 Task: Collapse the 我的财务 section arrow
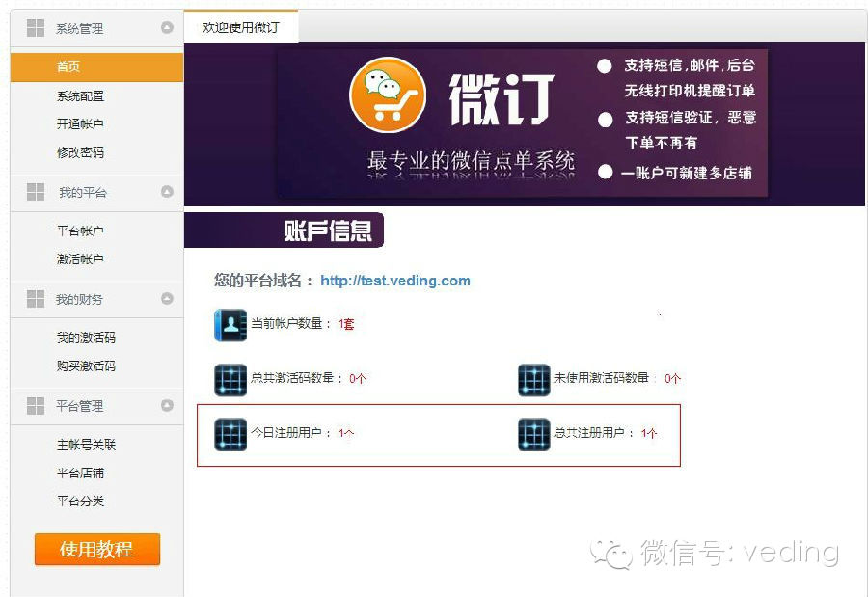click(x=167, y=299)
